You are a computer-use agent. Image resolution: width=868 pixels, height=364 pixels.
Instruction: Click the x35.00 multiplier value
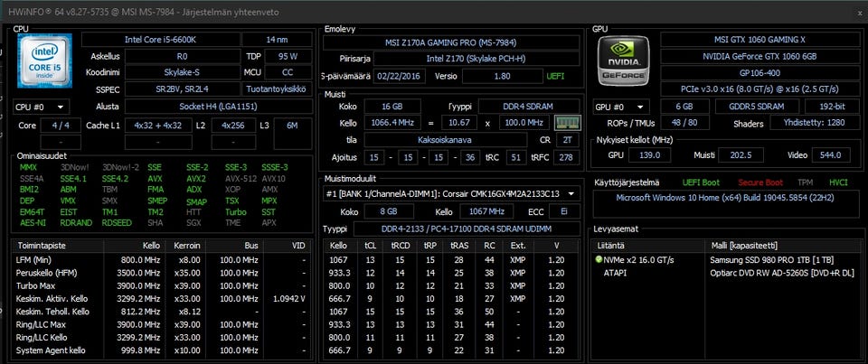[186, 273]
